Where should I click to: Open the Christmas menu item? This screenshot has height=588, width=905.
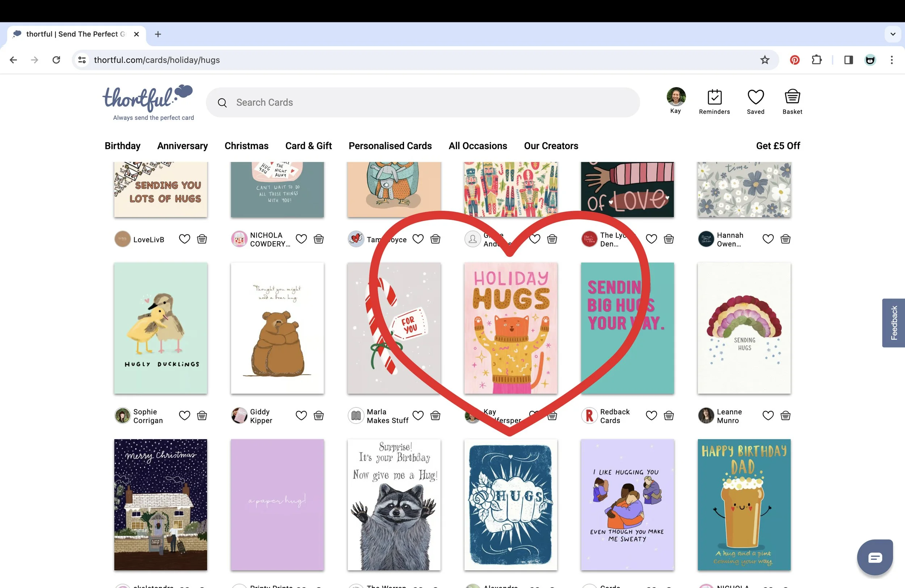click(x=247, y=146)
